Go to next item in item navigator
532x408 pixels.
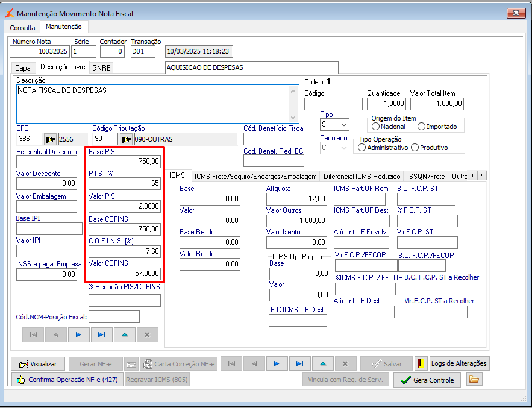pos(78,334)
